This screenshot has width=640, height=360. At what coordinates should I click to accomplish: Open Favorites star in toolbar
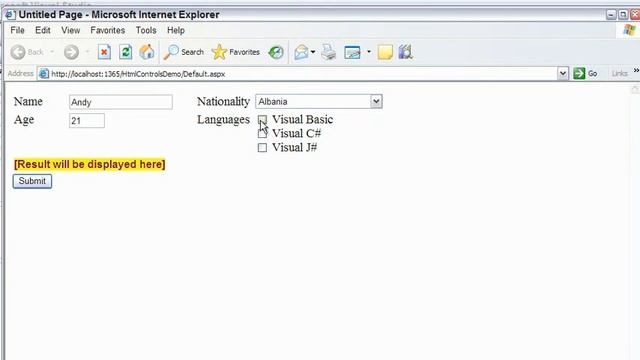pos(236,52)
